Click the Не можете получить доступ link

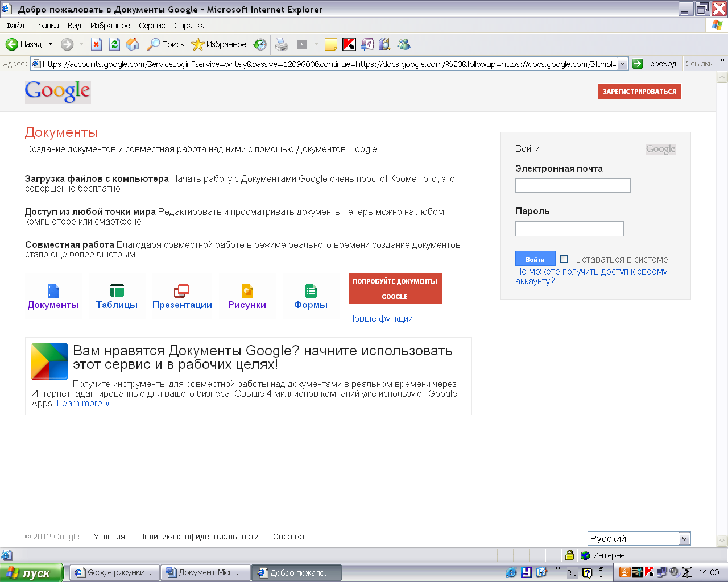(591, 276)
